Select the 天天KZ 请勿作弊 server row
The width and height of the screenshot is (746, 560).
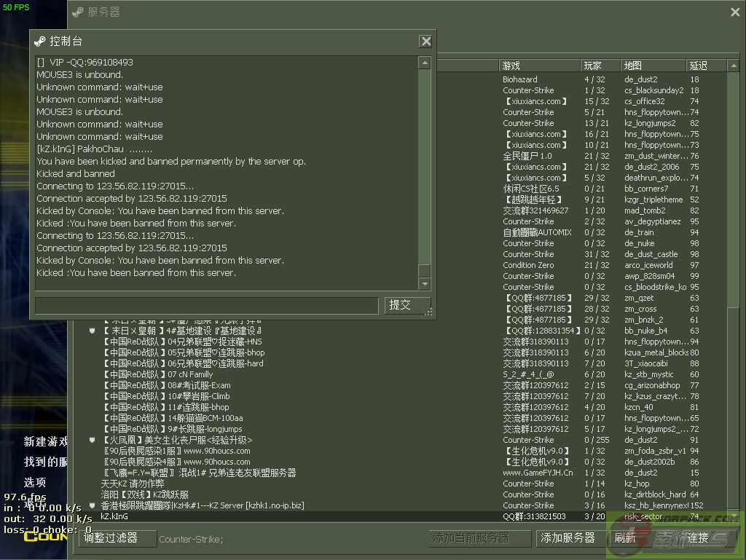[291, 484]
